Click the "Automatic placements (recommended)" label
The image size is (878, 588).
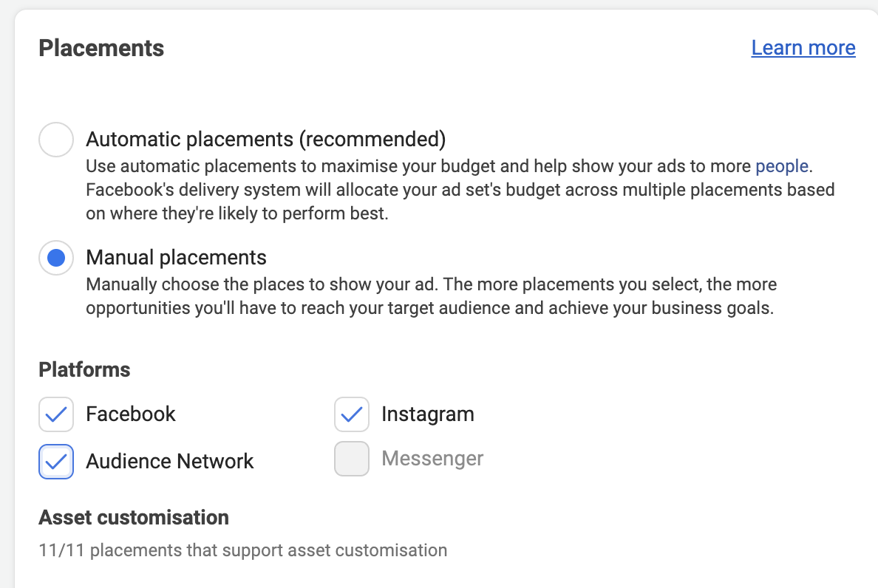265,139
